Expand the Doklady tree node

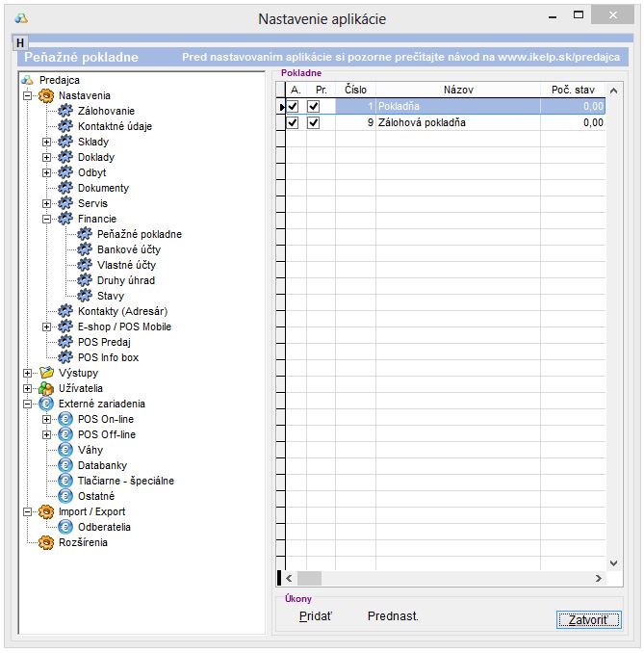46,157
